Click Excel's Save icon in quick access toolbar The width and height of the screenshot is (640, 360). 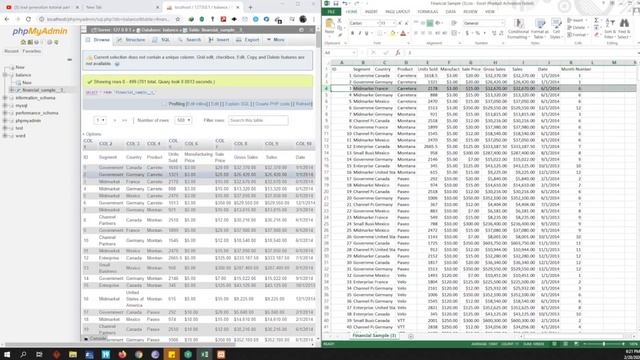pos(336,3)
